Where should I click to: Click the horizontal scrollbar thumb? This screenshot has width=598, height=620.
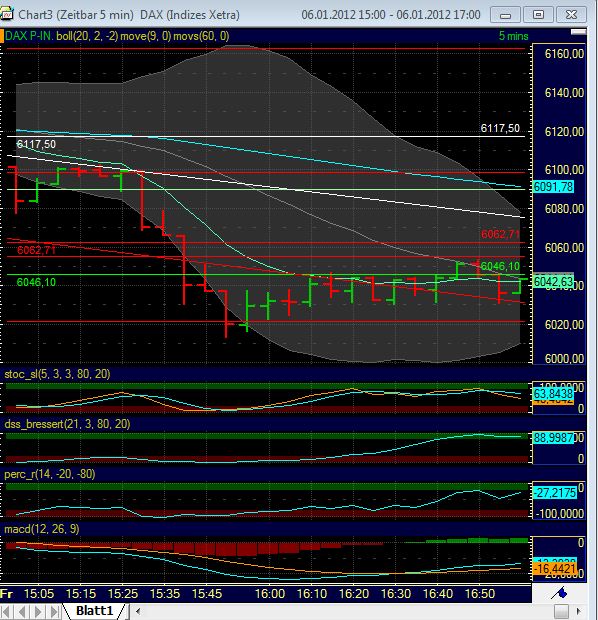pyautogui.click(x=561, y=611)
